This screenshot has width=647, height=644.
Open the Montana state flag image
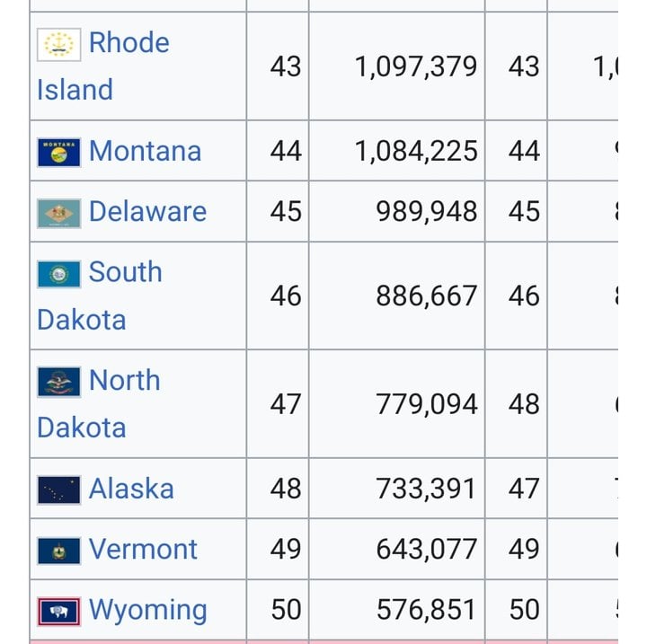(59, 152)
